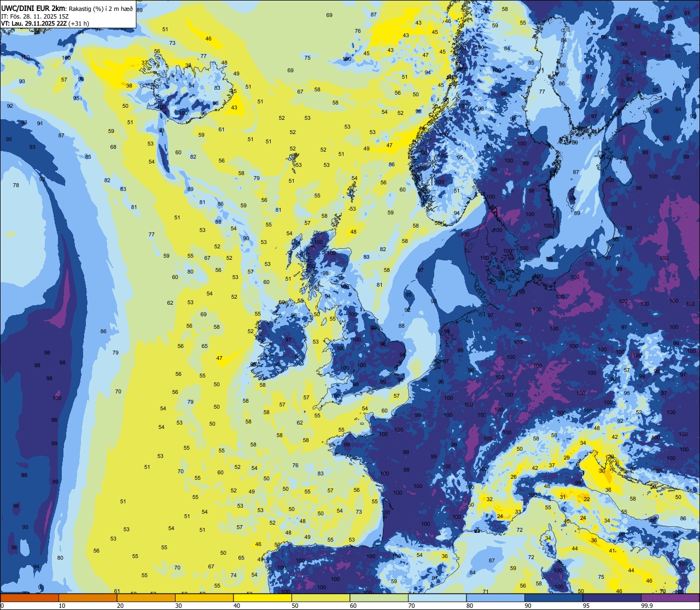Click the '95' legend scale label
Viewport: 700px width, 610px height.
click(x=586, y=606)
